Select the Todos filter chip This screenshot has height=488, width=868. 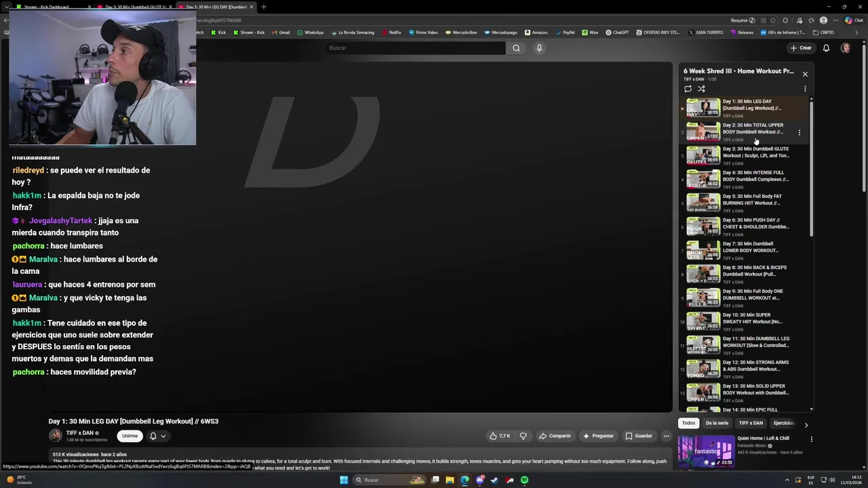(688, 423)
